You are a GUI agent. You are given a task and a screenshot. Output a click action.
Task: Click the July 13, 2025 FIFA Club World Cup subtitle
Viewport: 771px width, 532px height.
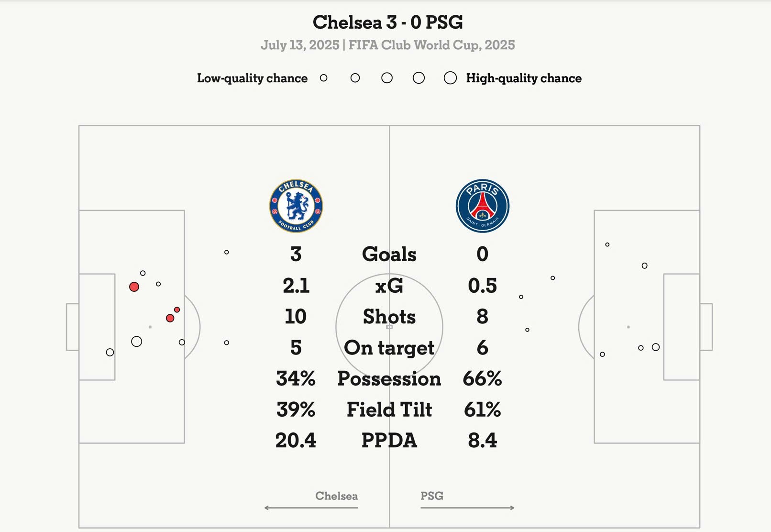click(x=387, y=45)
